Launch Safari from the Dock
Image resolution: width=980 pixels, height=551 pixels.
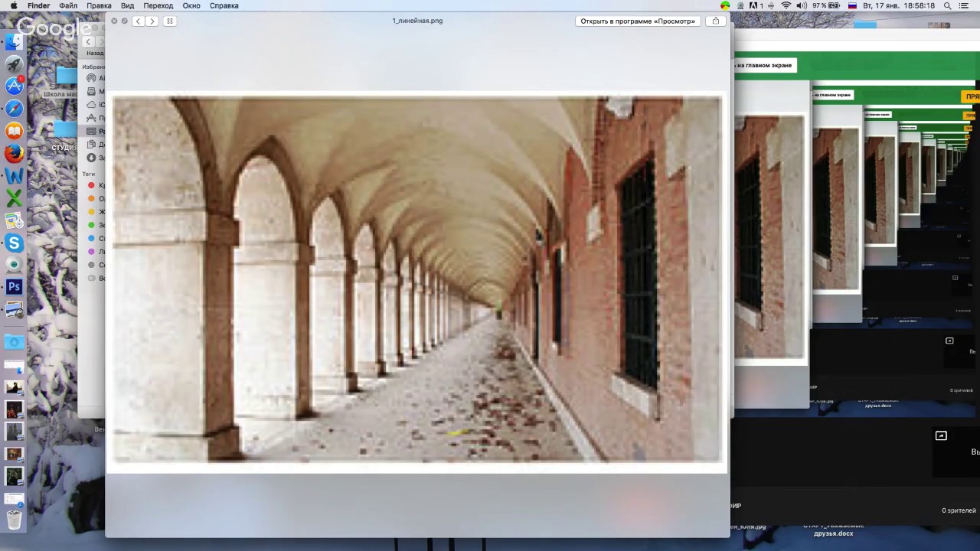point(15,109)
